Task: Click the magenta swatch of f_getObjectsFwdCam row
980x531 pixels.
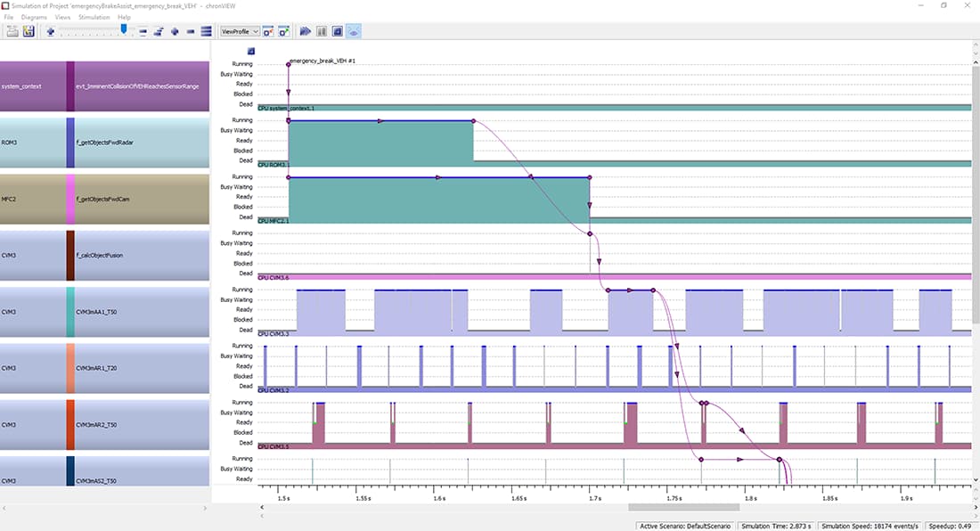Action: click(x=70, y=200)
